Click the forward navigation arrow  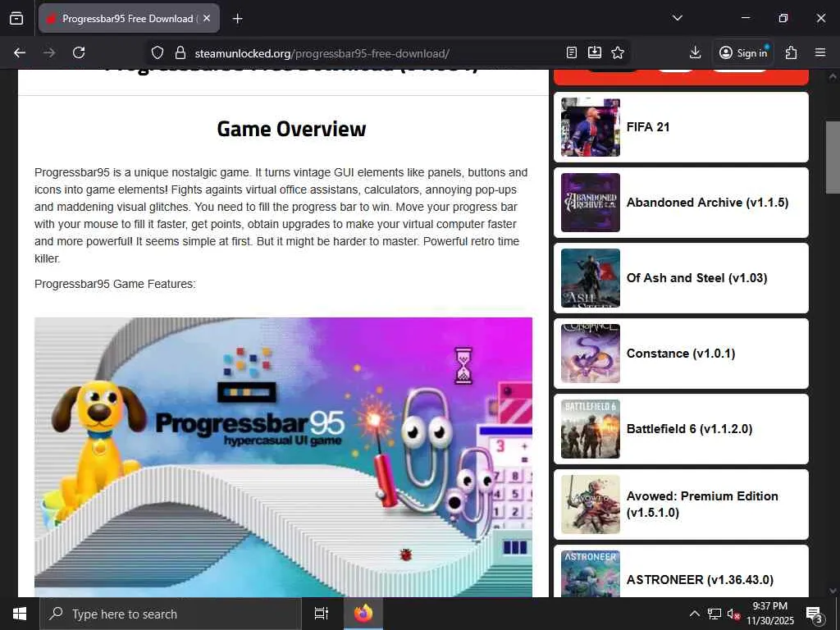point(49,52)
